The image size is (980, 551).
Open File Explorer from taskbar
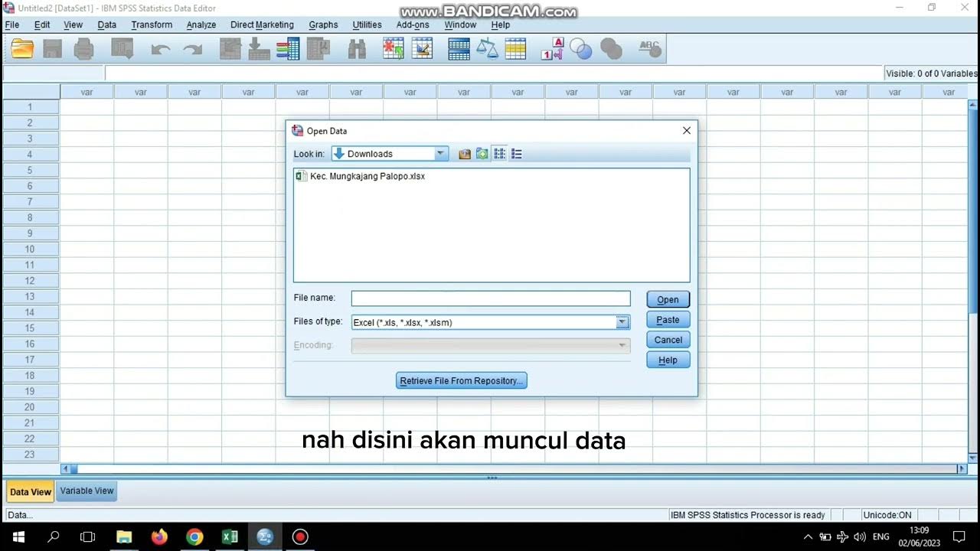click(124, 536)
